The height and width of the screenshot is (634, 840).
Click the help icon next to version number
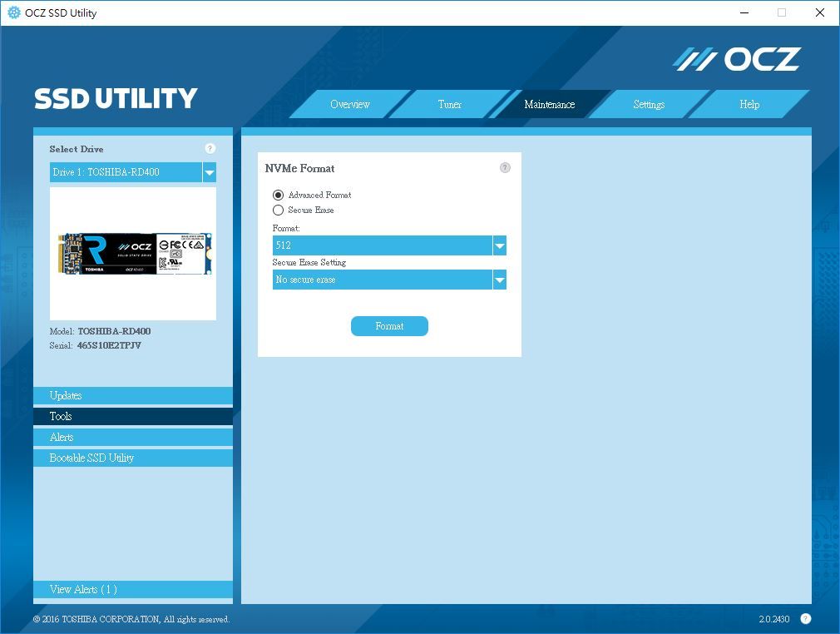pyautogui.click(x=805, y=618)
